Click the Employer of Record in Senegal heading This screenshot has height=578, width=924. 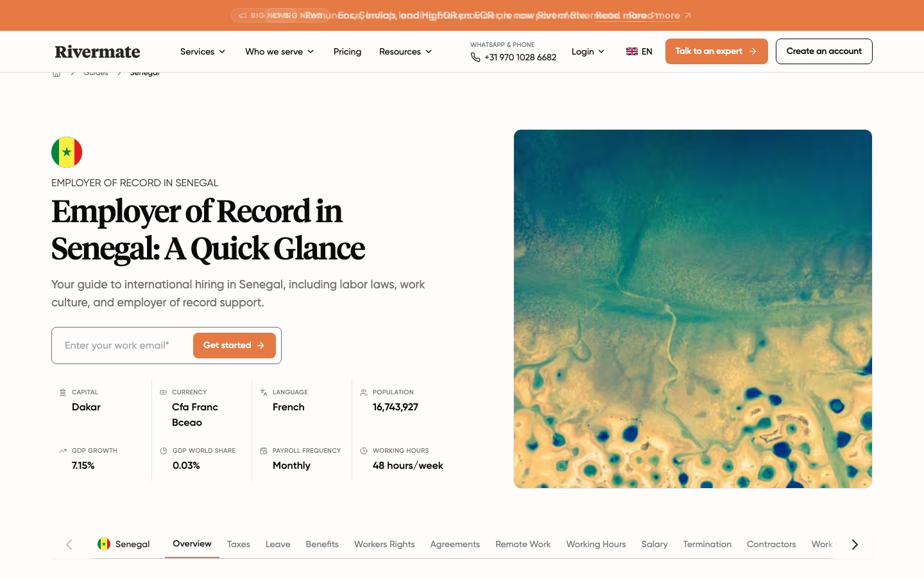(x=208, y=230)
